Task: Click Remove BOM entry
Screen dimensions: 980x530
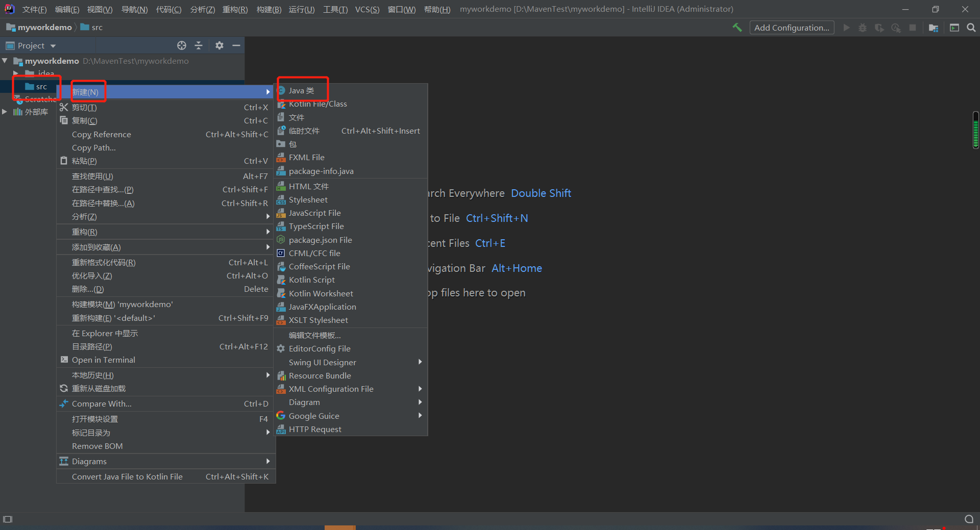Action: (x=166, y=446)
